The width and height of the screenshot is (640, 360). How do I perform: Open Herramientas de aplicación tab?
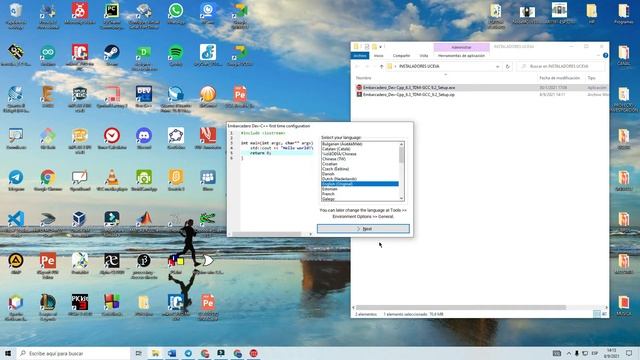click(461, 56)
